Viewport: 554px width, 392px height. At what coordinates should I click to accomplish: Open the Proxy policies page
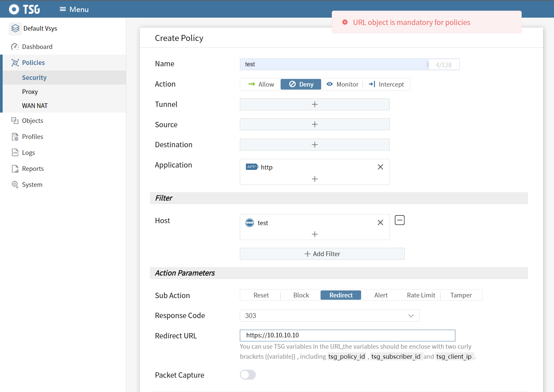(30, 92)
